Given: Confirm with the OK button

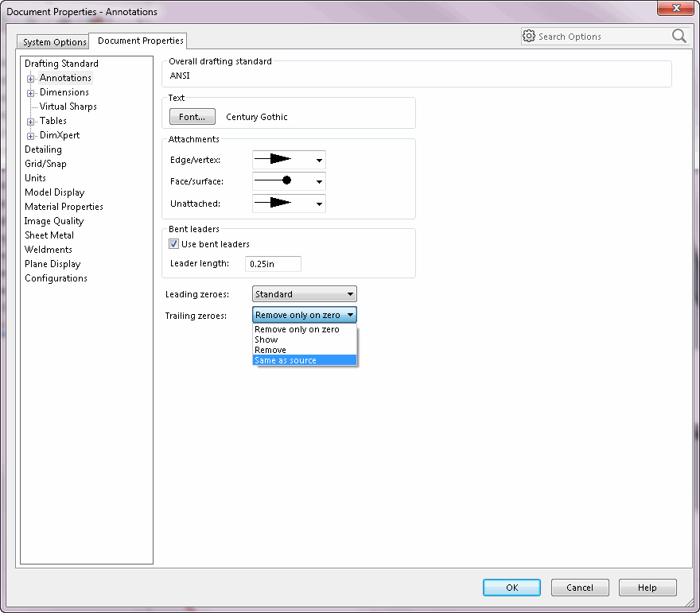Looking at the screenshot, I should 511,588.
